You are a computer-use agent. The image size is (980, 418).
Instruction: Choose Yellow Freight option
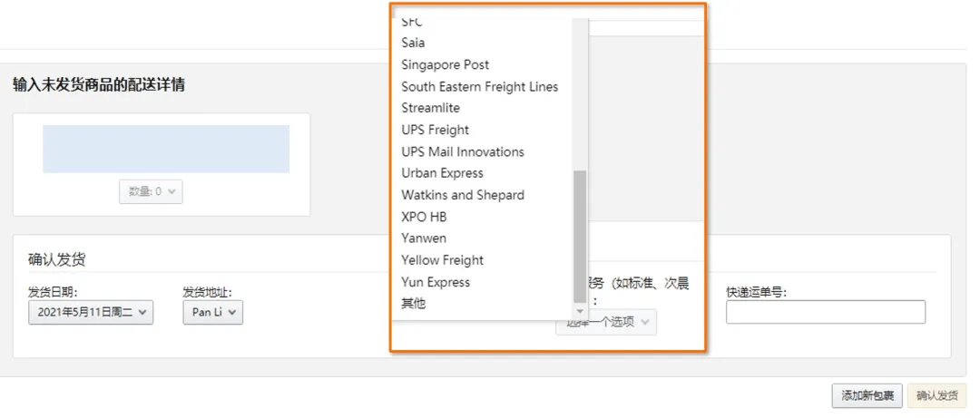pyautogui.click(x=442, y=260)
